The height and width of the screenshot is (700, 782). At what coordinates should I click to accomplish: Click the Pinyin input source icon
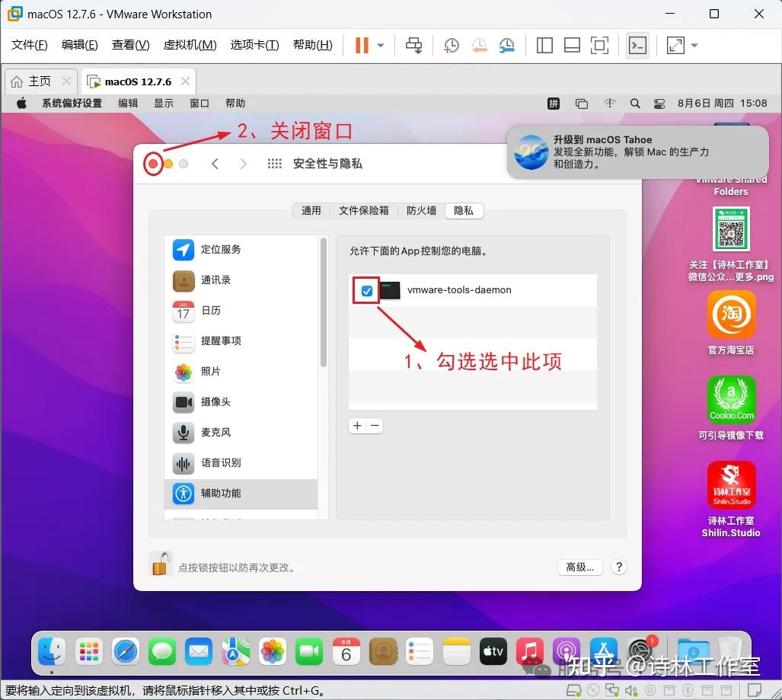click(554, 104)
